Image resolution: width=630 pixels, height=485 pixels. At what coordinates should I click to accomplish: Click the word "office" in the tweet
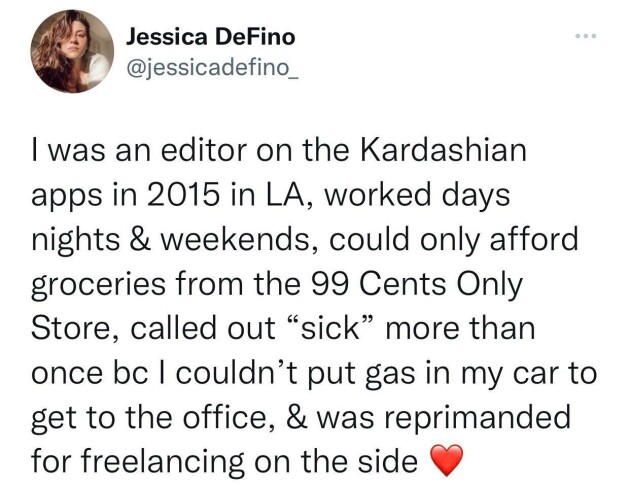tap(235, 415)
